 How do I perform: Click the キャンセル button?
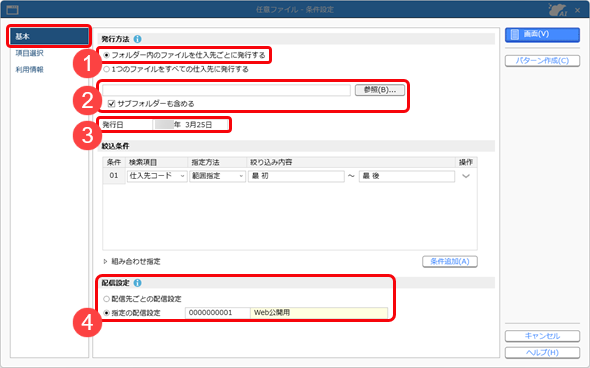point(542,336)
